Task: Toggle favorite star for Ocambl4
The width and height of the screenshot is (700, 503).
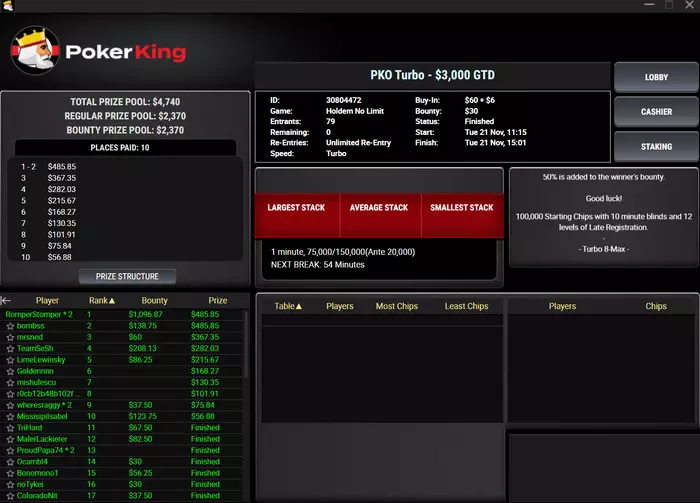Action: [x=10, y=462]
